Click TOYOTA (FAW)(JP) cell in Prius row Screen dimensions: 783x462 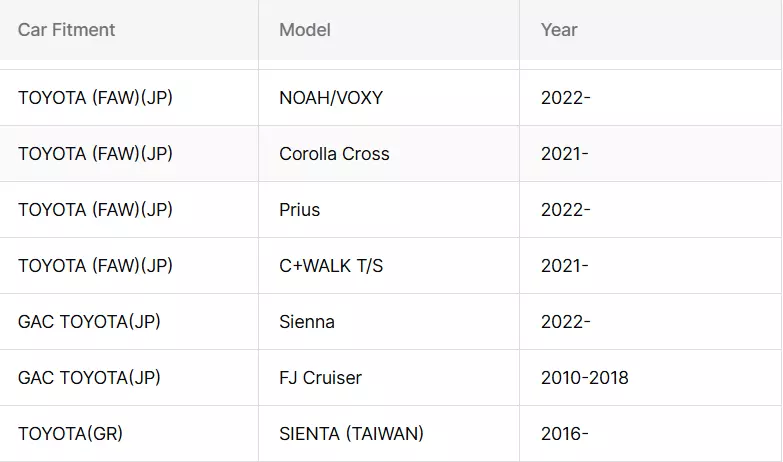point(129,210)
